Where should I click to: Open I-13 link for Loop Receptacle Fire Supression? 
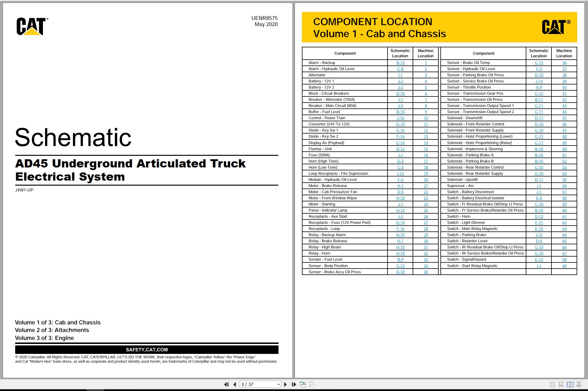[x=400, y=174]
